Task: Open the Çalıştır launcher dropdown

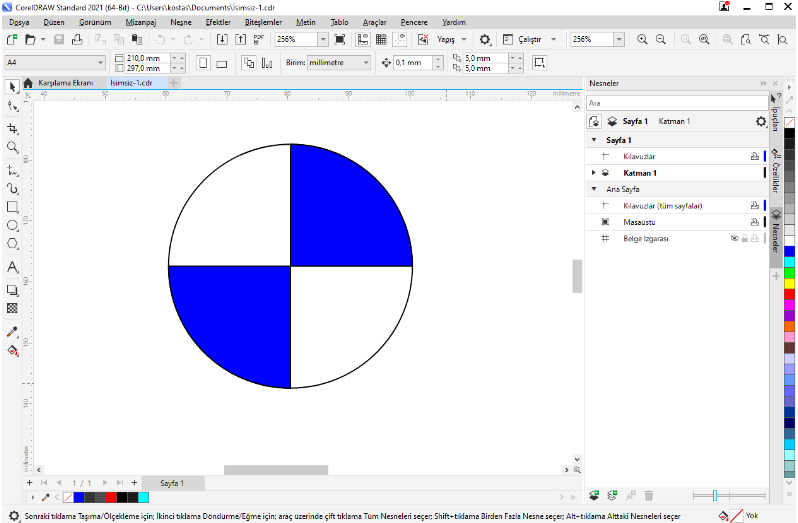Action: (x=554, y=39)
